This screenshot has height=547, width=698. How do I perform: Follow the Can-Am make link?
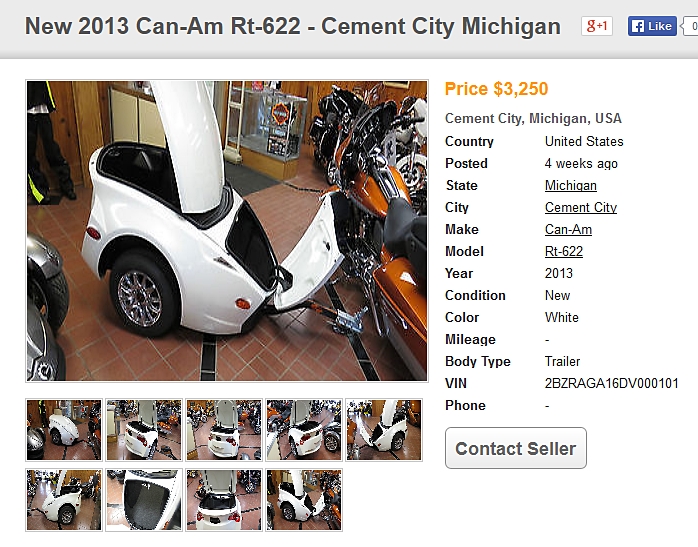pos(568,229)
